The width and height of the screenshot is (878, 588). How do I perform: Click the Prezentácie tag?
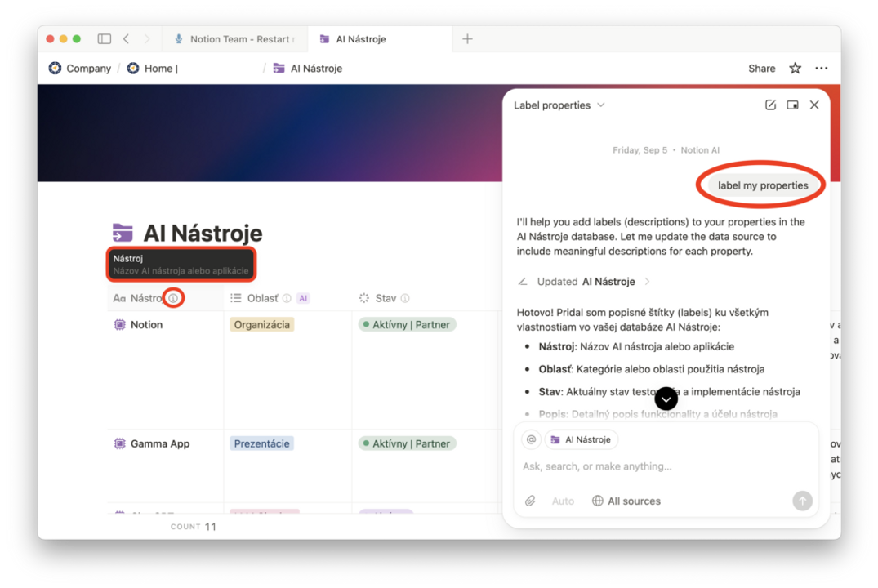(261, 443)
